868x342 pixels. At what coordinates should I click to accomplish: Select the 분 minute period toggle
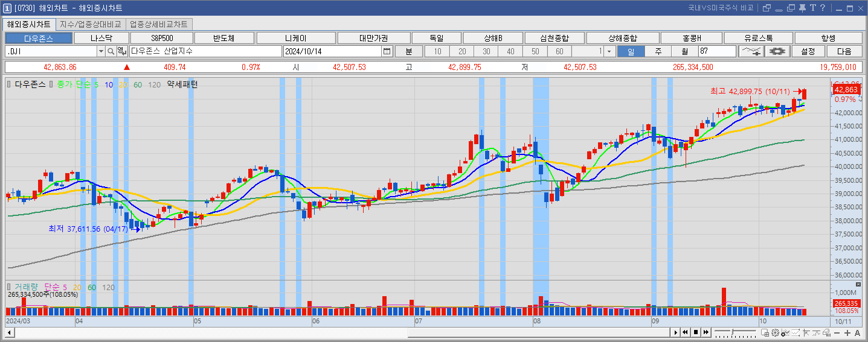point(410,51)
